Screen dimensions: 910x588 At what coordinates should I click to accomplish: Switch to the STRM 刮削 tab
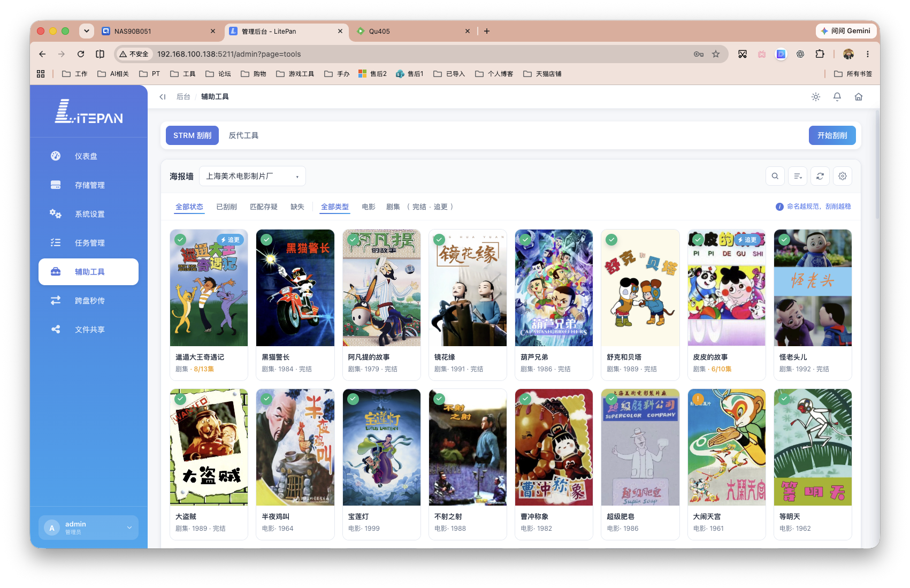[x=193, y=135]
